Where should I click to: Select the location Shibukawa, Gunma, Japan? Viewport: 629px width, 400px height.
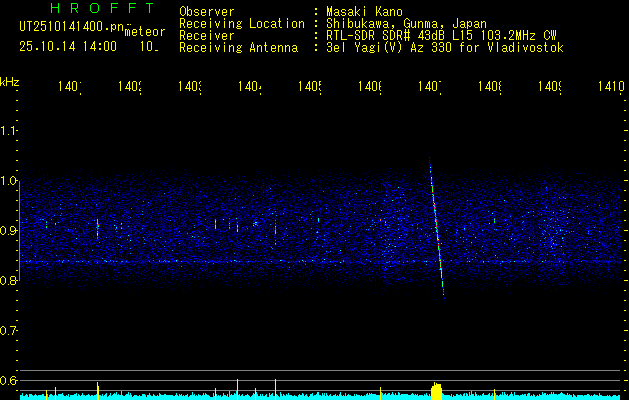(406, 24)
